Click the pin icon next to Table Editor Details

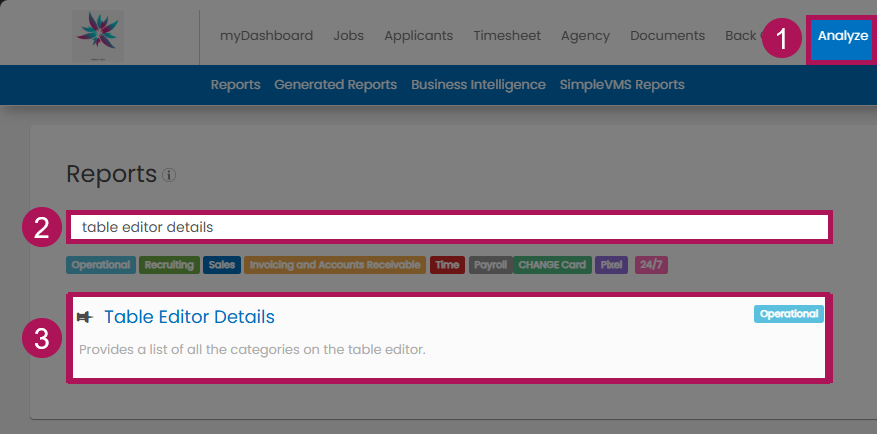tap(85, 317)
